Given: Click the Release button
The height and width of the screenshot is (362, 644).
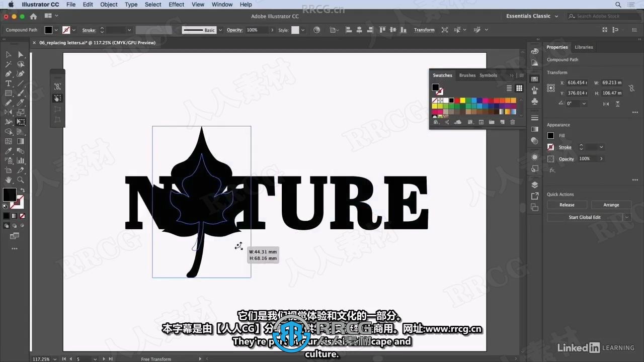Looking at the screenshot, I should 567,205.
